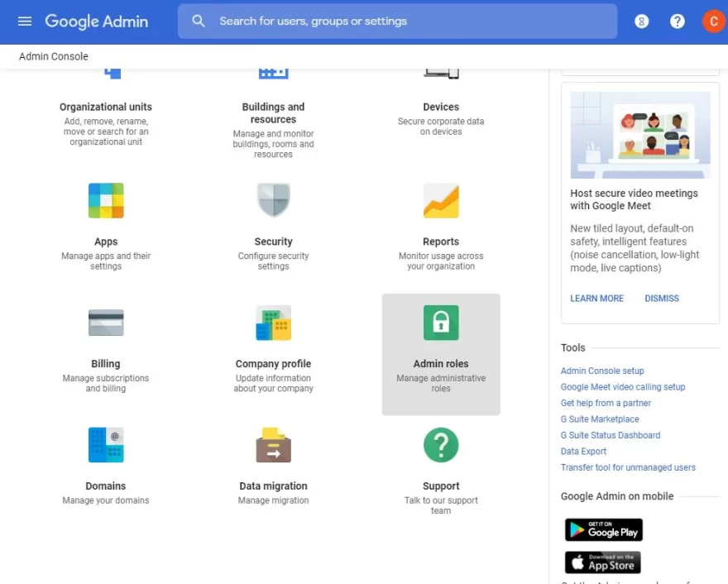The image size is (728, 584).
Task: Click the Download on the App Store badge
Action: point(602,562)
